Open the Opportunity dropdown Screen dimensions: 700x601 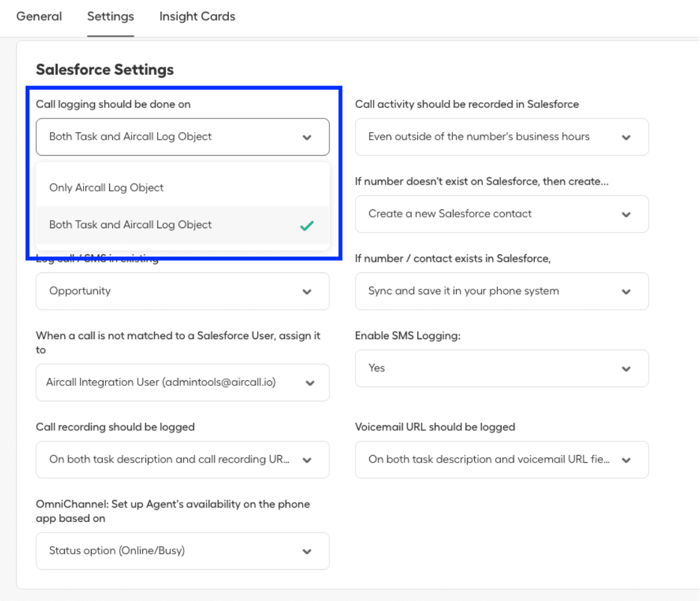182,291
